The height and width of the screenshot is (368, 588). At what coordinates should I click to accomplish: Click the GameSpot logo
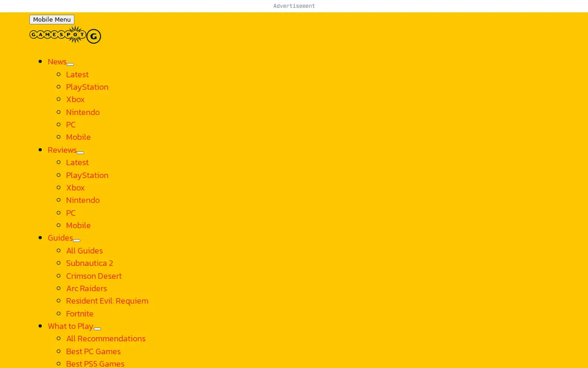[65, 35]
